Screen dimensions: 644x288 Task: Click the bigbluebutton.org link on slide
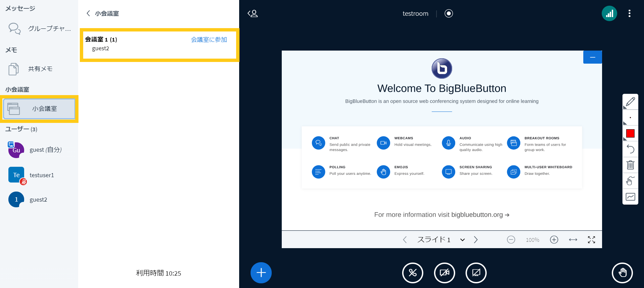coord(480,215)
